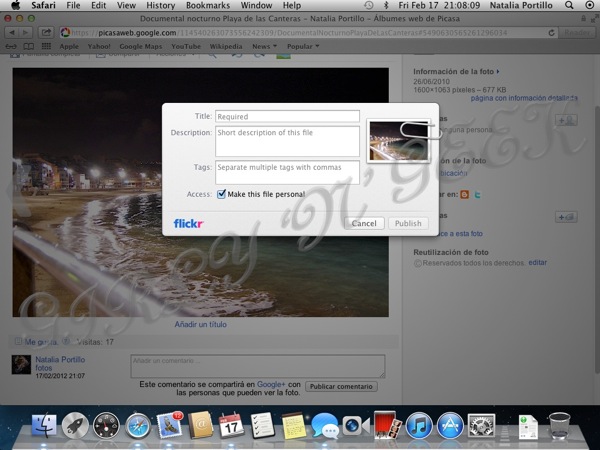Open FaceTime camera icon in Dock

coord(356,426)
